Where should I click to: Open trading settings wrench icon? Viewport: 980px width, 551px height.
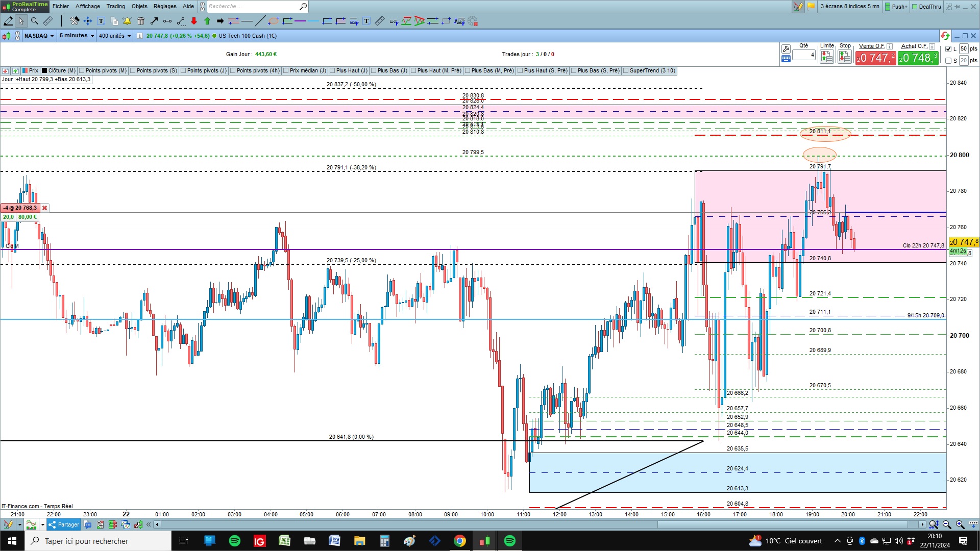[786, 49]
